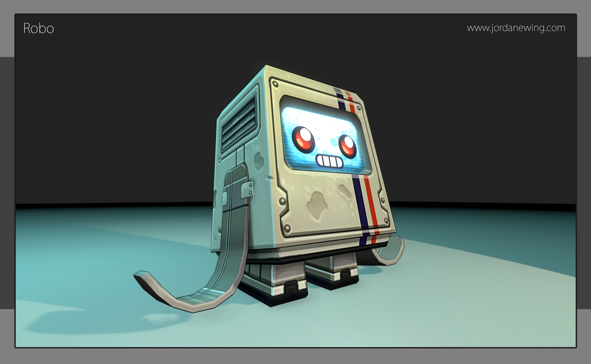Screen dimensions: 591x364
Task: Click the robot's white toothy mouth
Action: point(329,161)
